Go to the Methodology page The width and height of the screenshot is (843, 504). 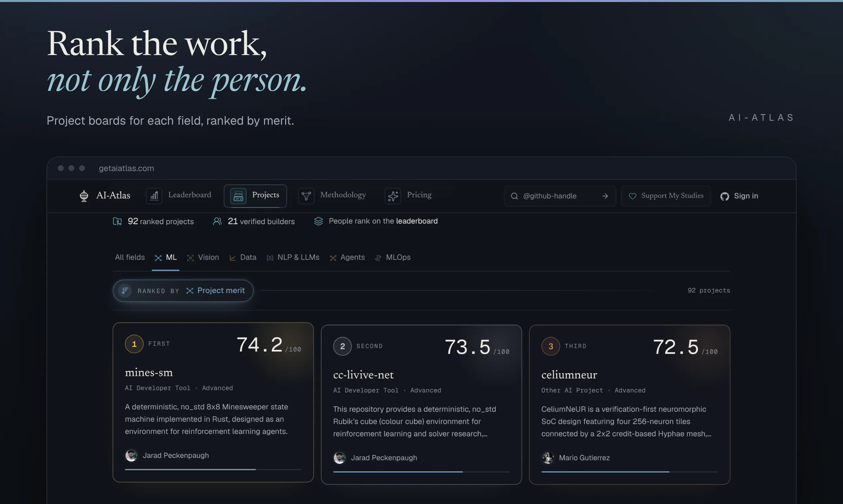332,196
